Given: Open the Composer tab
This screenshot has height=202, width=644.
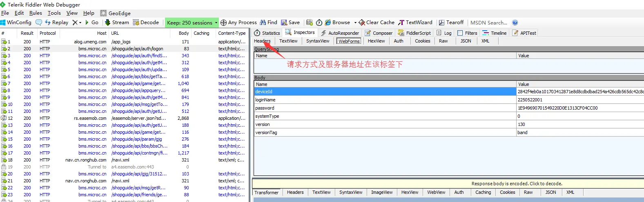Looking at the screenshot, I should point(379,33).
